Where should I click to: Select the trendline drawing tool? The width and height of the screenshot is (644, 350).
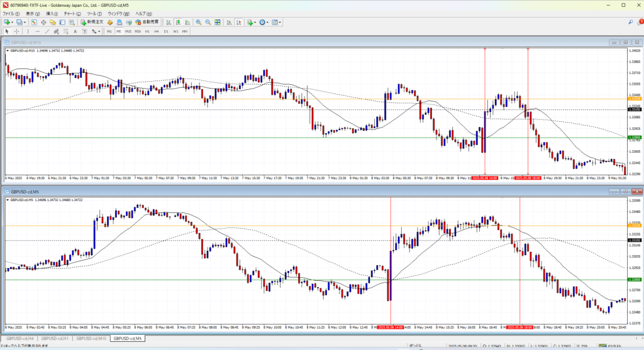point(47,31)
